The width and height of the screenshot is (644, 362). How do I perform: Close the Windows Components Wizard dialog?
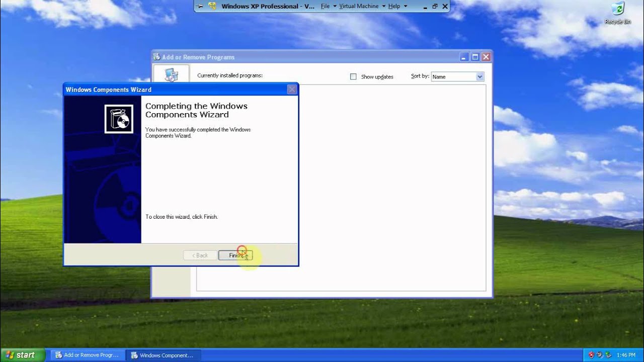click(292, 89)
